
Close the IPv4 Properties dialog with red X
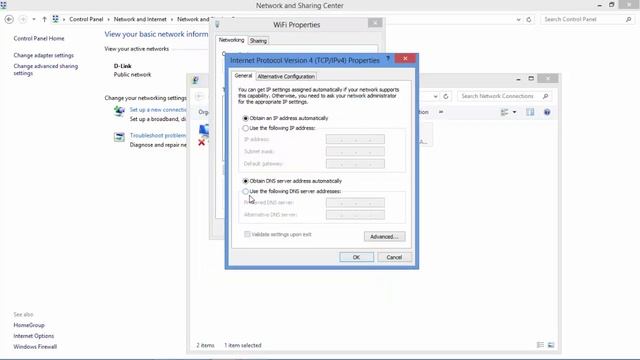[x=405, y=58]
